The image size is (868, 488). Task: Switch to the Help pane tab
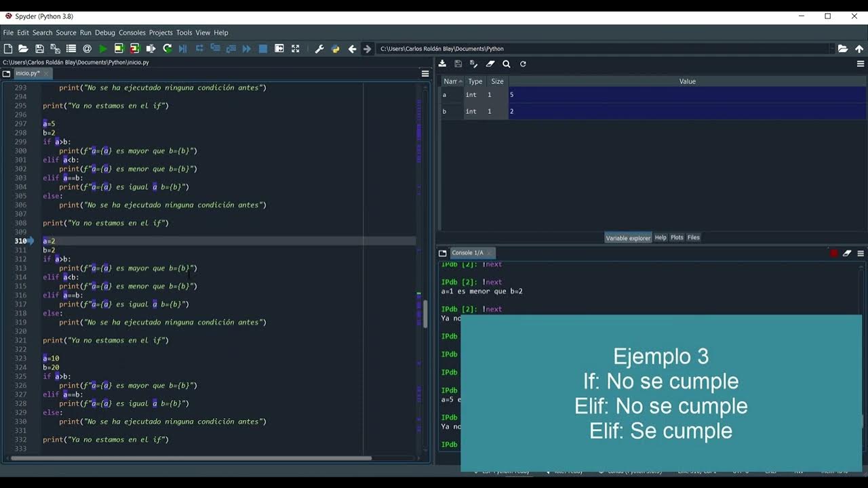pos(660,238)
